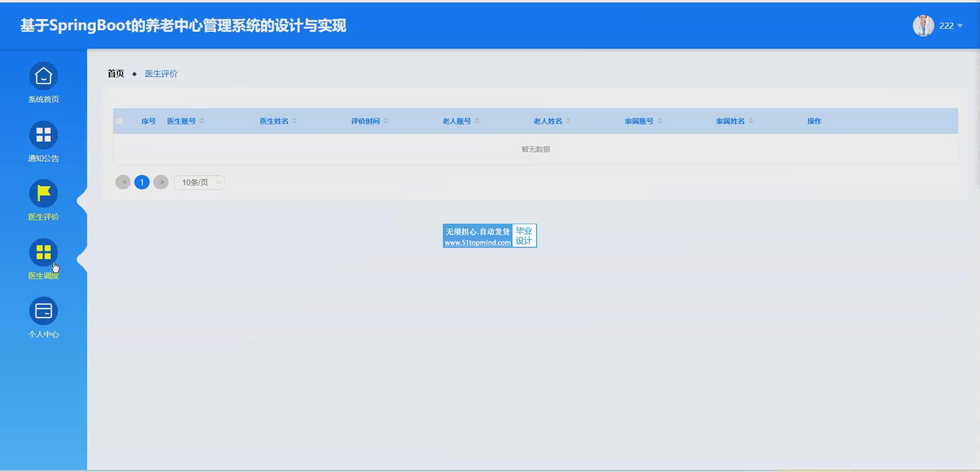Click the next page arrow button
This screenshot has height=472, width=980.
click(161, 182)
